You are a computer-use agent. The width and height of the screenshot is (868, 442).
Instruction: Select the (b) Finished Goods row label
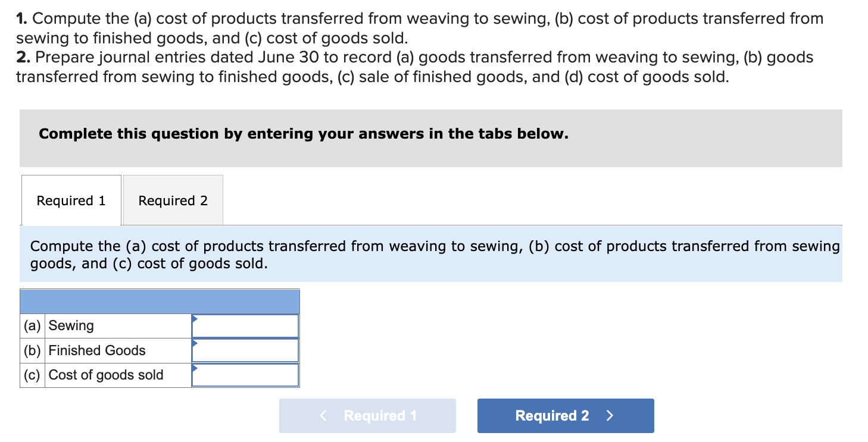click(95, 350)
